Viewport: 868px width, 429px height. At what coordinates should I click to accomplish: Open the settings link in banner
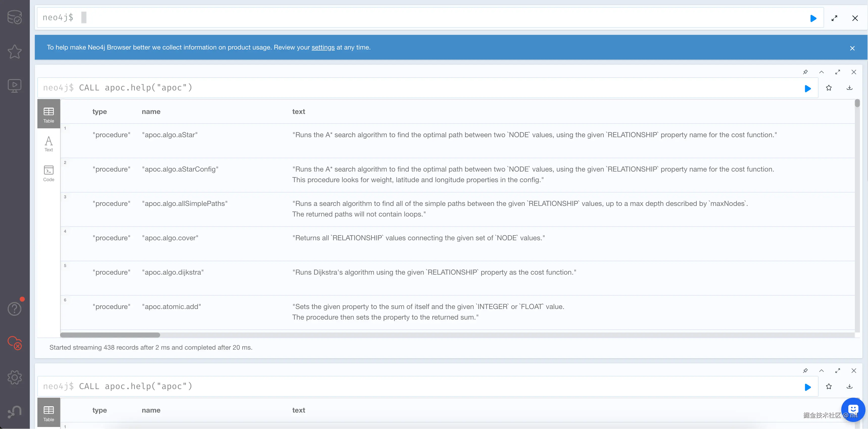click(323, 47)
